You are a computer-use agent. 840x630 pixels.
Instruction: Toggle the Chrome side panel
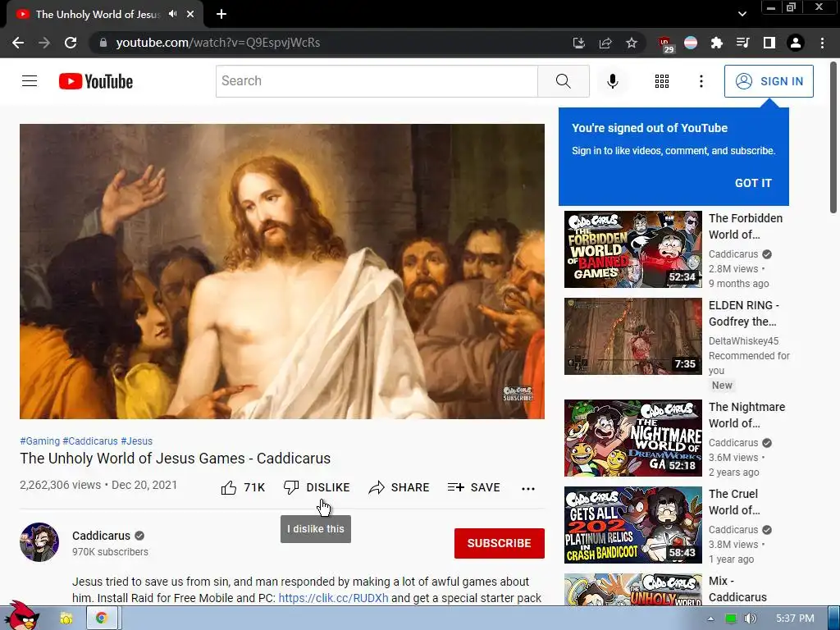[769, 43]
